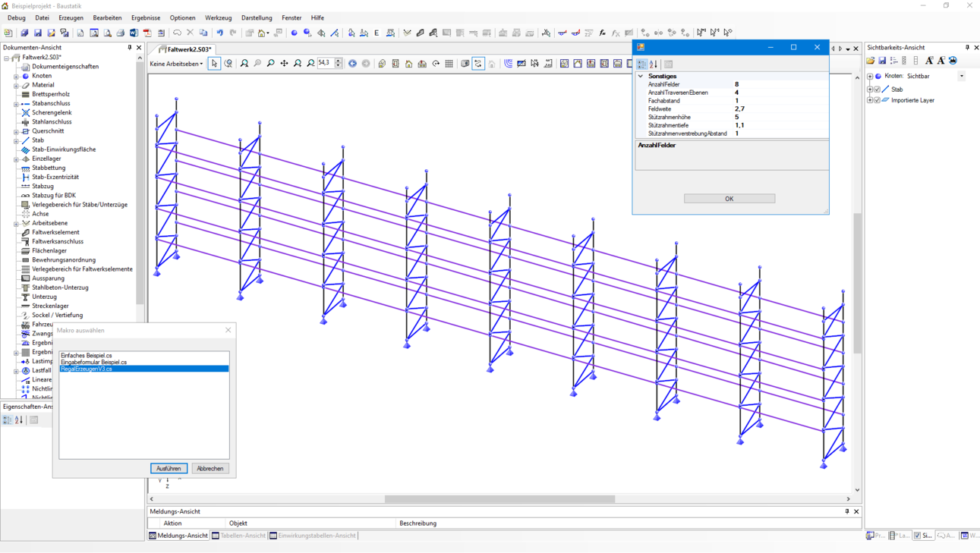Export to Word document icon
Image resolution: width=980 pixels, height=553 pixels.
click(x=134, y=33)
